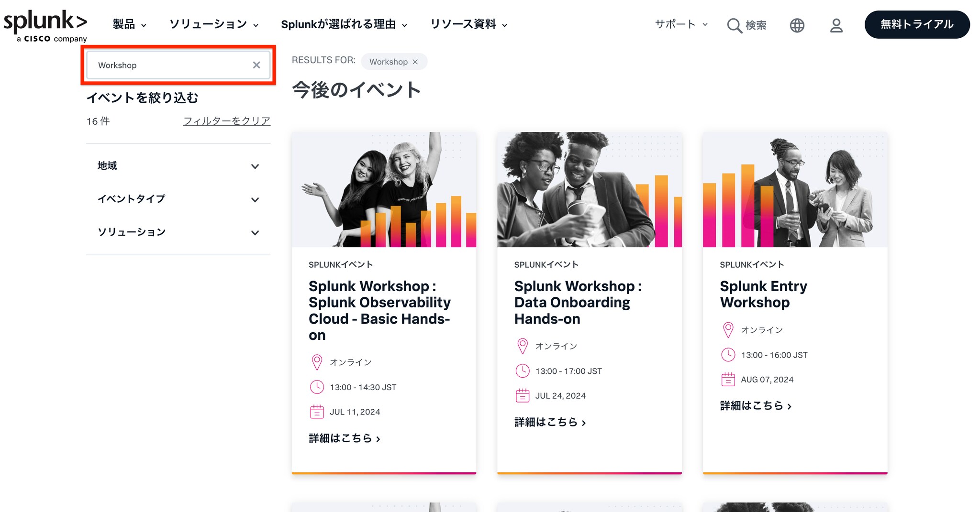Remove the Workshop results filter tag

[415, 62]
